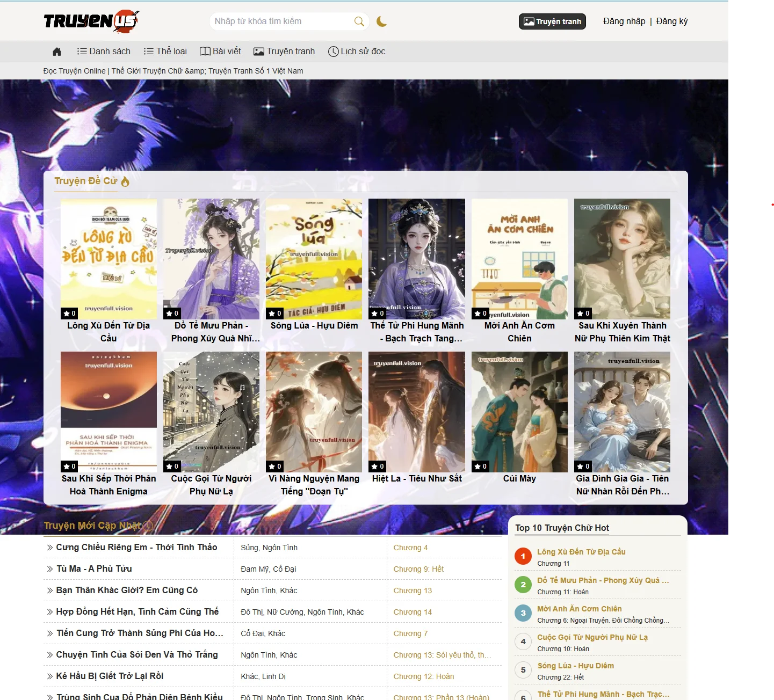
Task: Open the Lông Xù Đến Từ Địa Cầu cover
Action: (108, 259)
